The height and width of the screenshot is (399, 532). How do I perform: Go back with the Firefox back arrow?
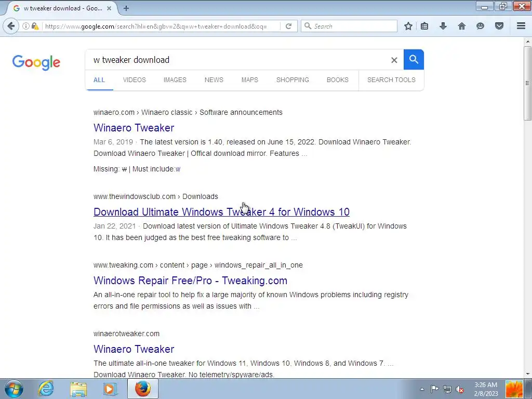point(11,26)
